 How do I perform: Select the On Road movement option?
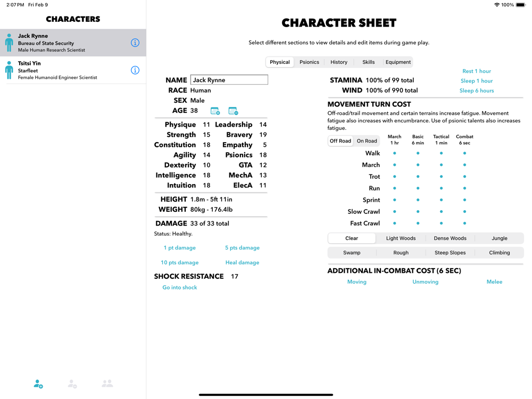click(x=367, y=141)
